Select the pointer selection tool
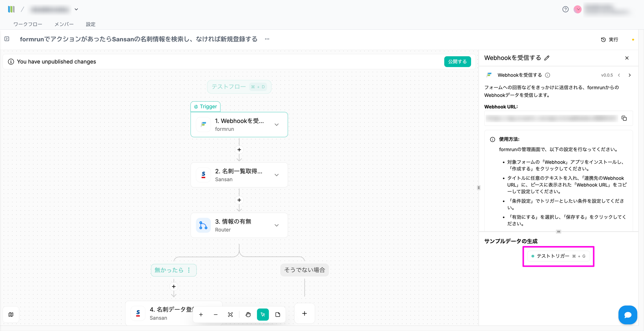644x331 pixels. point(263,315)
